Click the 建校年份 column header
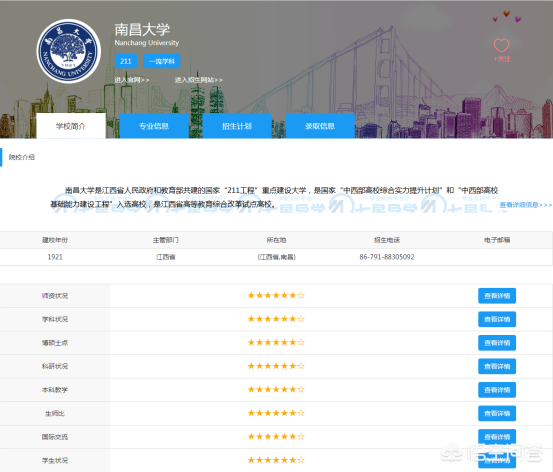The height and width of the screenshot is (472, 553). 55,240
